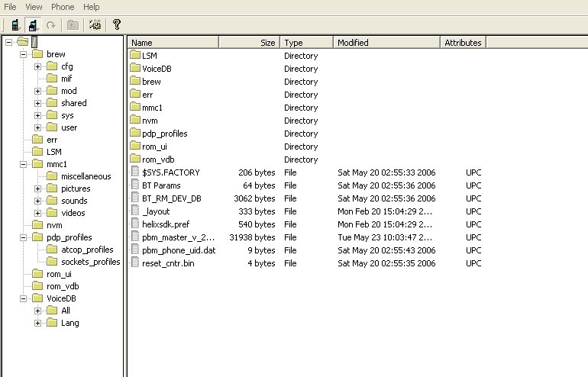Expand the pictures folder tree node
The height and width of the screenshot is (377, 588).
click(x=38, y=188)
